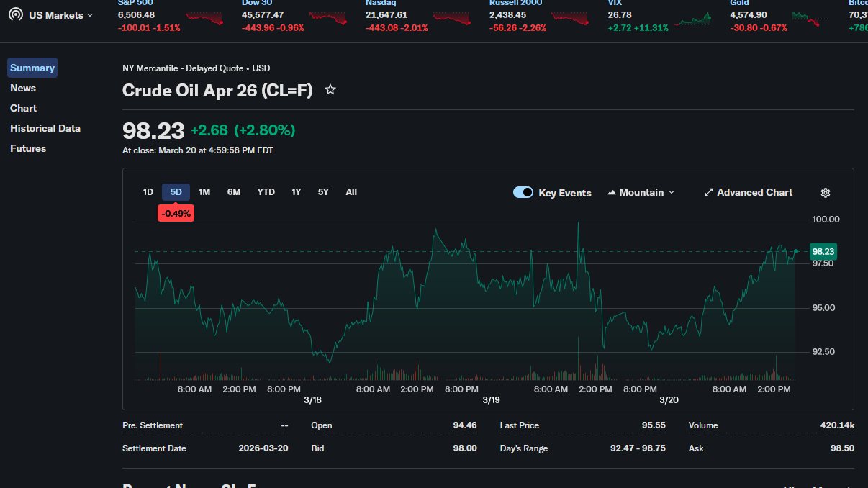Switch to the News sidebar tab
Viewport: 868px width, 488px height.
click(x=23, y=88)
